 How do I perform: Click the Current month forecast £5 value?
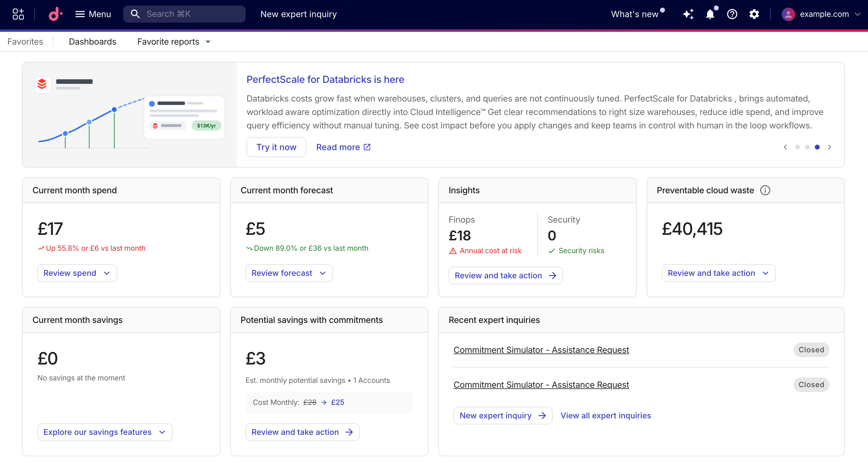255,229
